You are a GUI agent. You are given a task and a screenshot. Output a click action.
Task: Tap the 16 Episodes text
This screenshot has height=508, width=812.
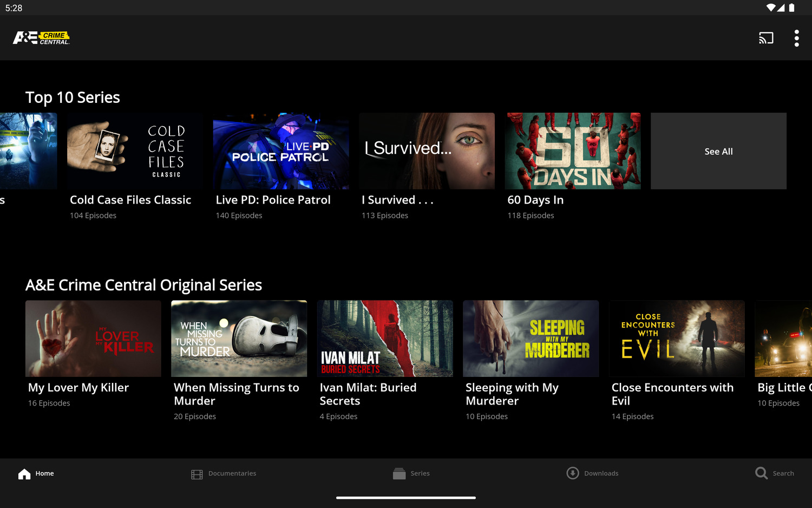point(49,403)
